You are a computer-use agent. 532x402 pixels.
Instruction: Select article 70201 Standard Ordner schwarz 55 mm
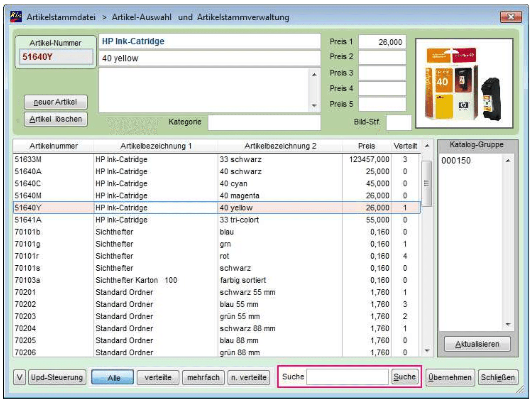coord(216,292)
